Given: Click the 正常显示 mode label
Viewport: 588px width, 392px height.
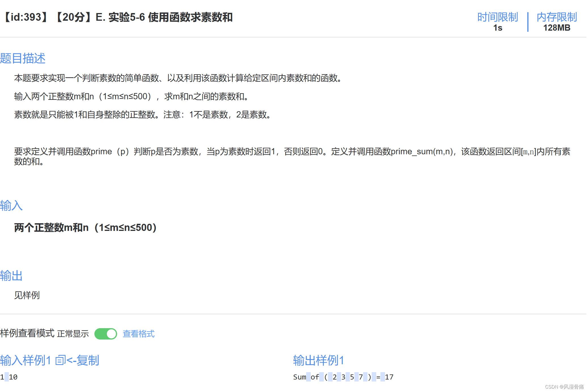Looking at the screenshot, I should point(73,334).
